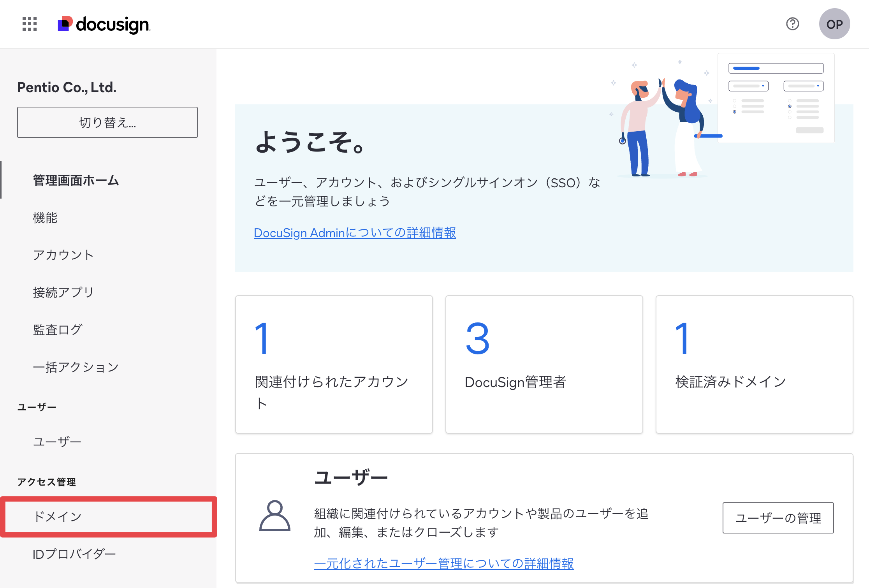Click the ユーザー section header in sidebar
This screenshot has height=588, width=869.
tap(37, 407)
